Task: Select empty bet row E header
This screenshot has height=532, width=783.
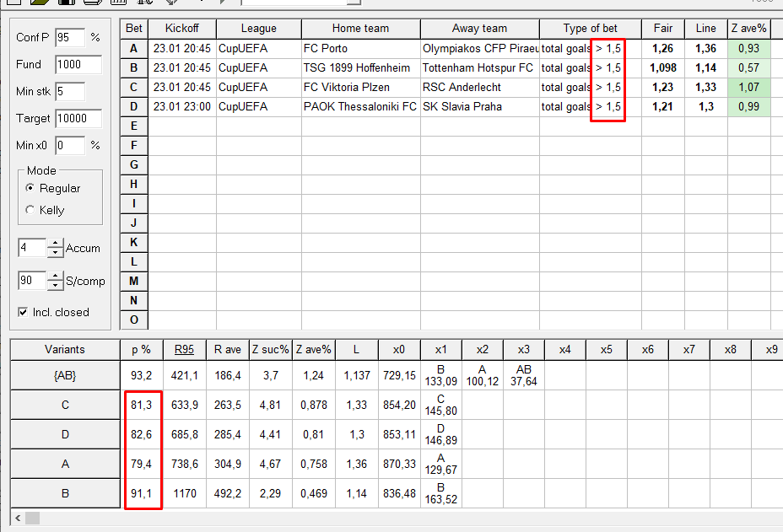Action: 133,126
